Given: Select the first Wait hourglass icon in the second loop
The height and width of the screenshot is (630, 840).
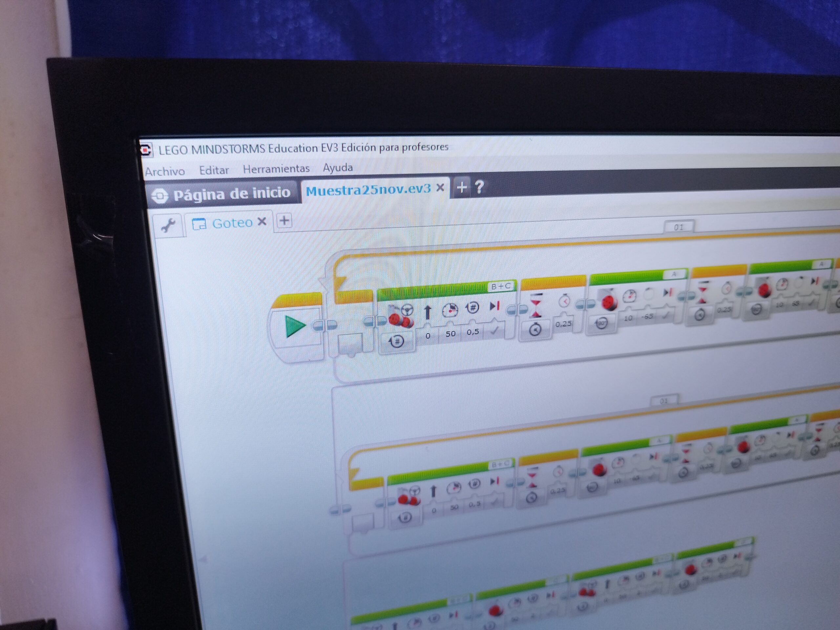Looking at the screenshot, I should click(533, 477).
